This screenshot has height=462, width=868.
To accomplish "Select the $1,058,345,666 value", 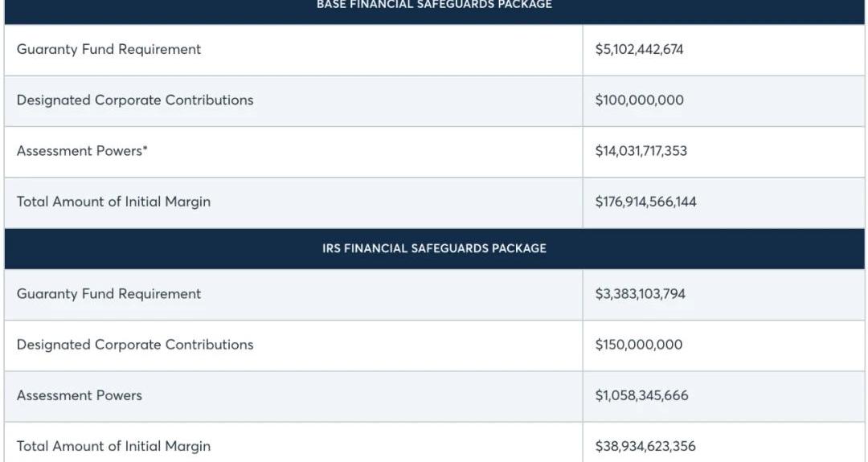I will (641, 395).
